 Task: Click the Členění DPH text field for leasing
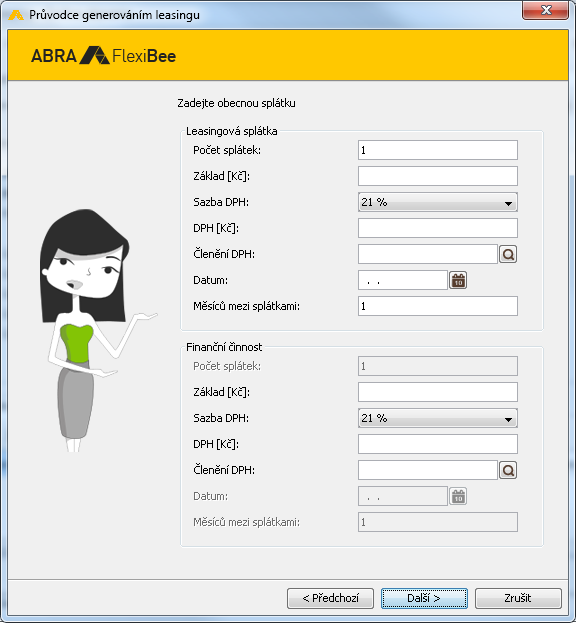(x=428, y=254)
